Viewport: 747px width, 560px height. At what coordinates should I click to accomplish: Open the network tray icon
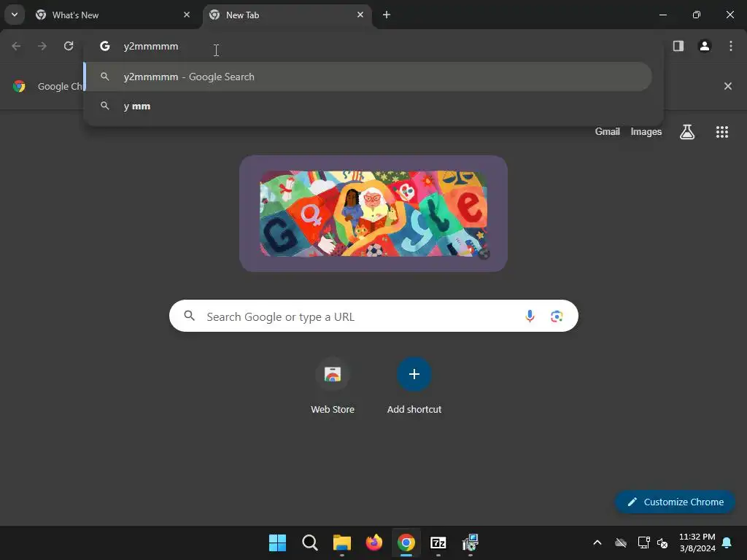point(643,542)
